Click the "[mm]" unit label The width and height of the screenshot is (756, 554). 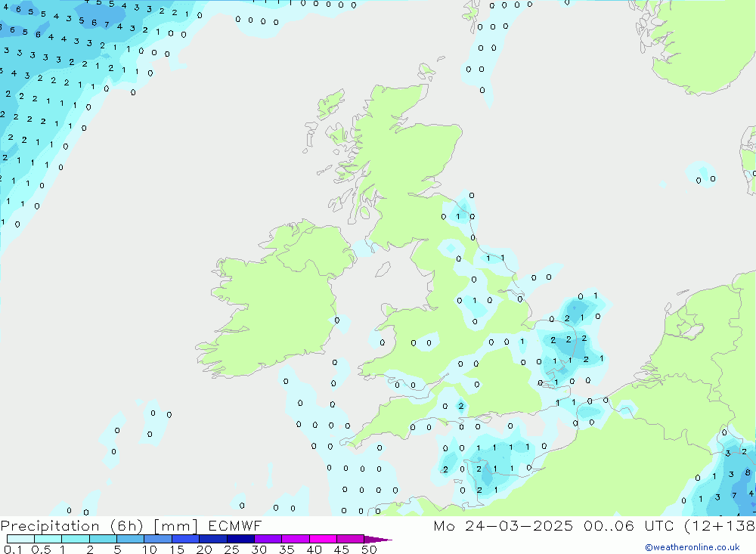[x=175, y=525]
